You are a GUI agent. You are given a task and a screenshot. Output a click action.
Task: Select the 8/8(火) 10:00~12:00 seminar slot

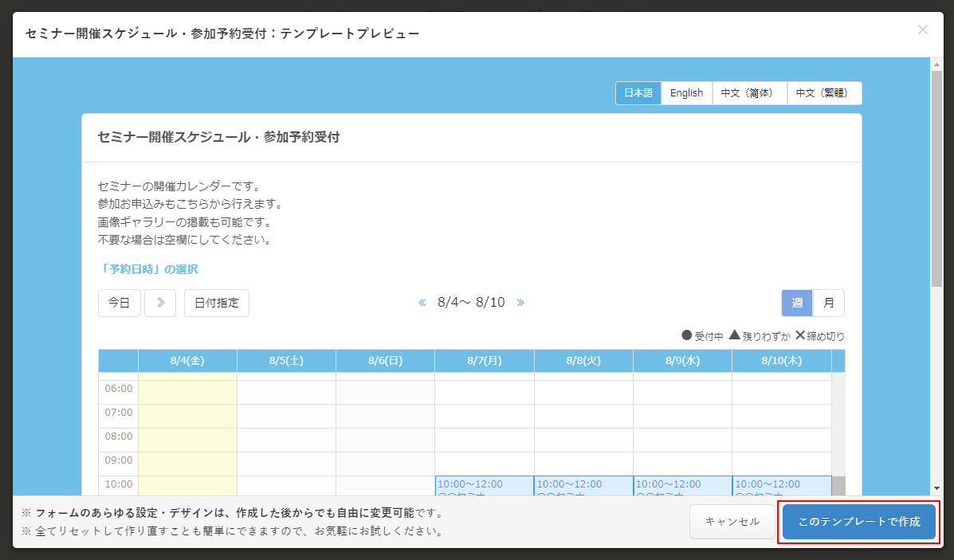point(583,485)
